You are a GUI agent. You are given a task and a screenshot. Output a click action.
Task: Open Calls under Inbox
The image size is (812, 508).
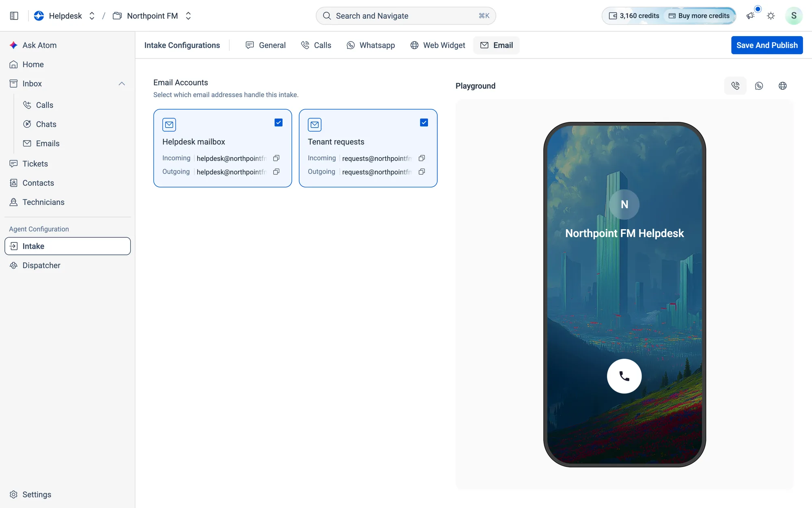click(75, 105)
